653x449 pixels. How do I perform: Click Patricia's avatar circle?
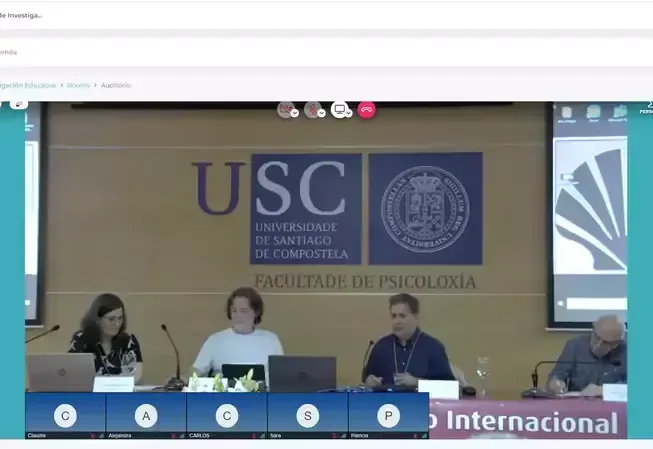click(388, 414)
